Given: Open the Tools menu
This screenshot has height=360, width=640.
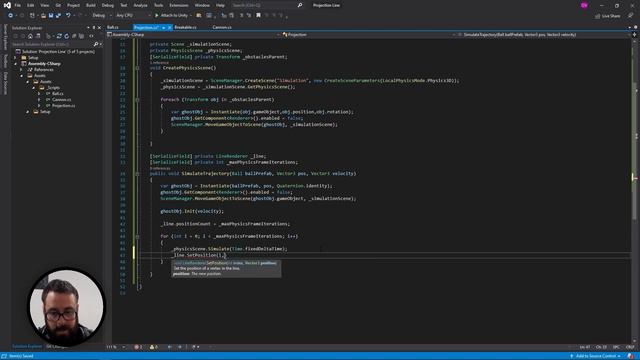Looking at the screenshot, I should (158, 5).
